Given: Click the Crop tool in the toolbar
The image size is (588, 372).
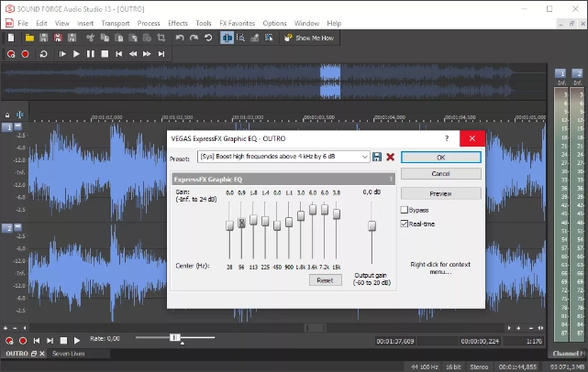Looking at the screenshot, I should coord(161,38).
